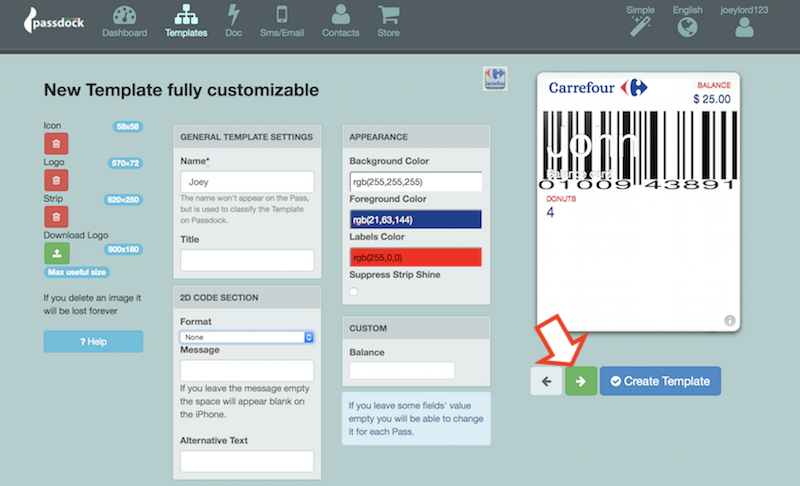The height and width of the screenshot is (486, 800).
Task: Click the Carrefour logo on pass preview
Action: [598, 88]
